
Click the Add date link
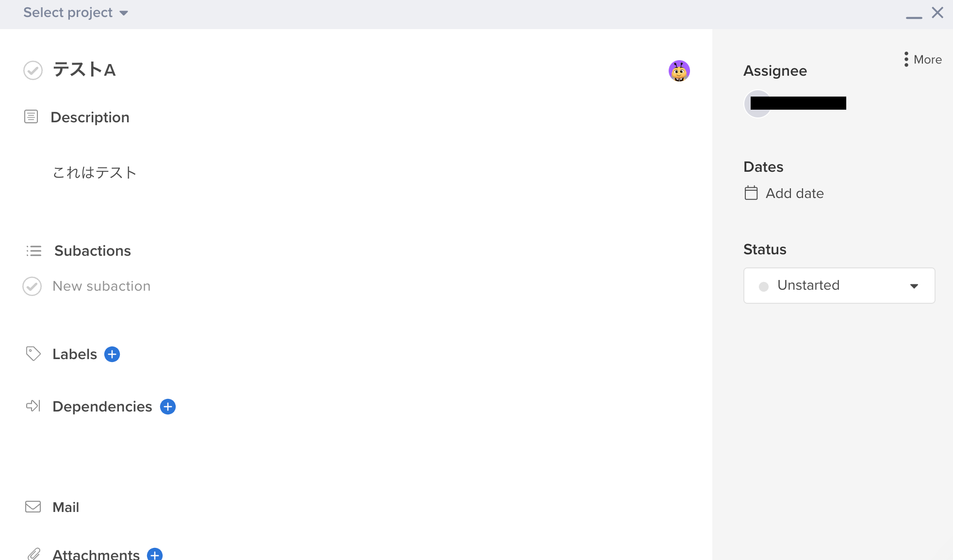pos(794,193)
